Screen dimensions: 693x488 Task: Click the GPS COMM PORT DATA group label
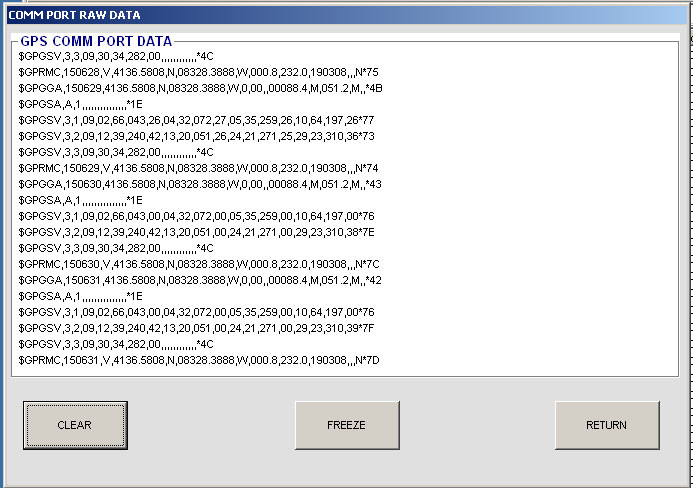point(96,41)
